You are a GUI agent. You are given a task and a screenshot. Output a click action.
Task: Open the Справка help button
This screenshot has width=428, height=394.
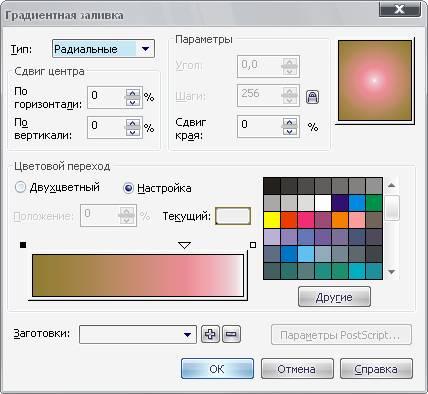(x=376, y=369)
